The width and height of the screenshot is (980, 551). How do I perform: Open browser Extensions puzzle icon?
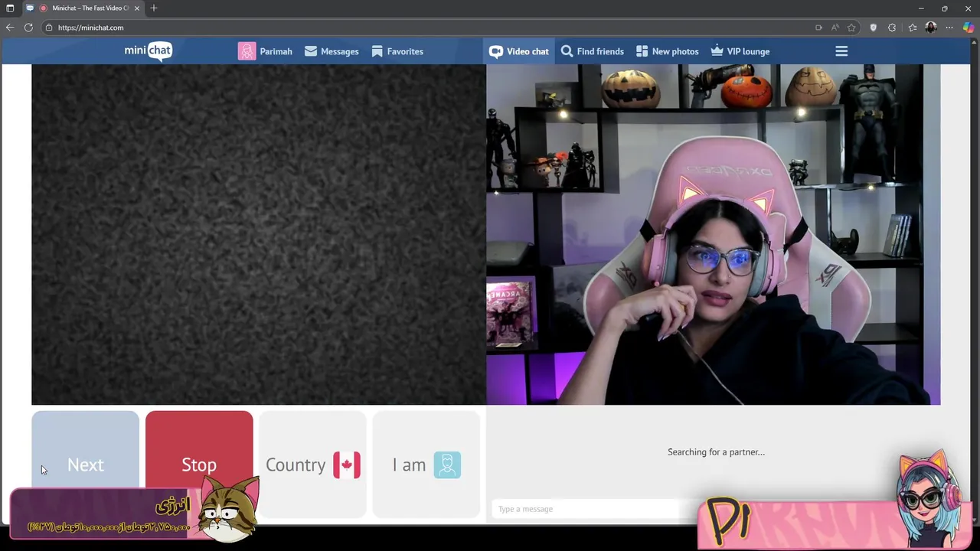[892, 28]
